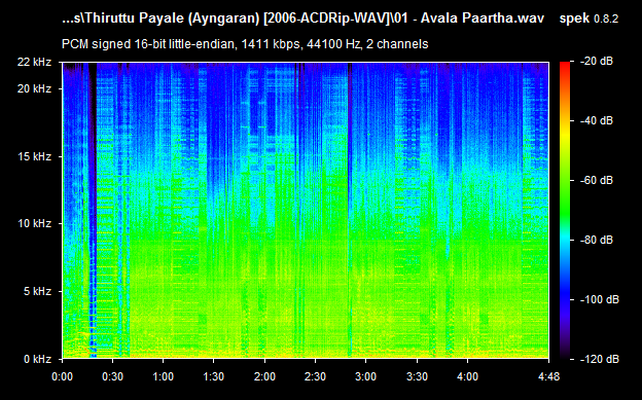
Task: Click the 3:00 time axis label
Action: [x=366, y=376]
